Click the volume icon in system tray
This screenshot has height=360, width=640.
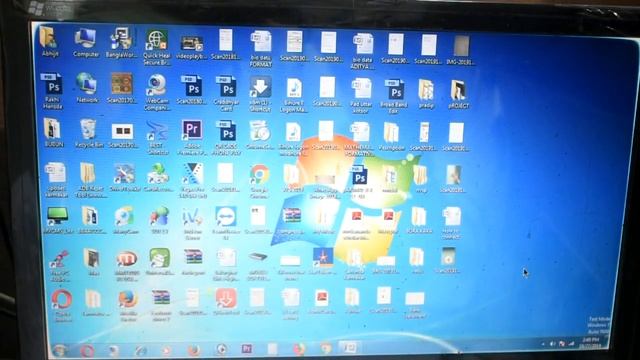[x=552, y=344]
